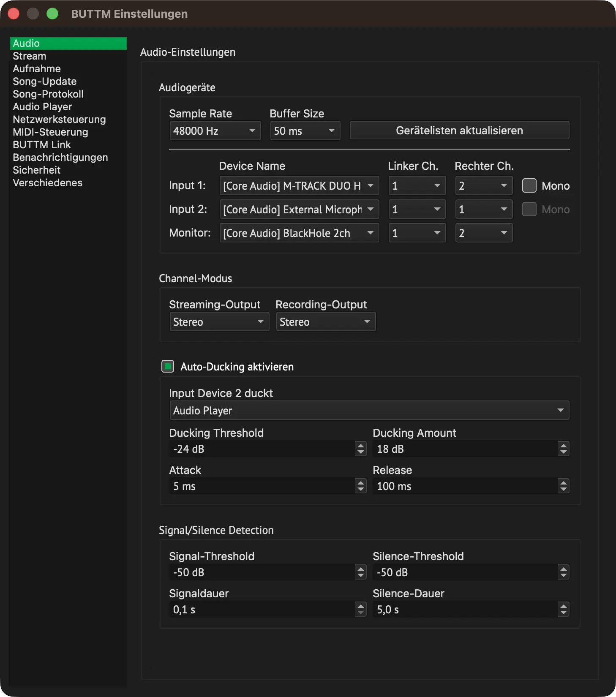Select the Audio sidebar entry
Viewport: 616px width, 697px height.
pos(68,44)
